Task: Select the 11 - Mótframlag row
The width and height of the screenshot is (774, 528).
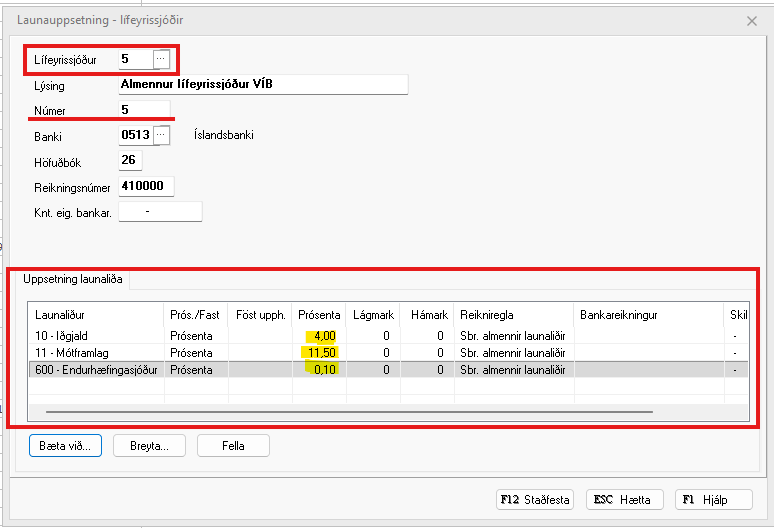Action: point(95,353)
